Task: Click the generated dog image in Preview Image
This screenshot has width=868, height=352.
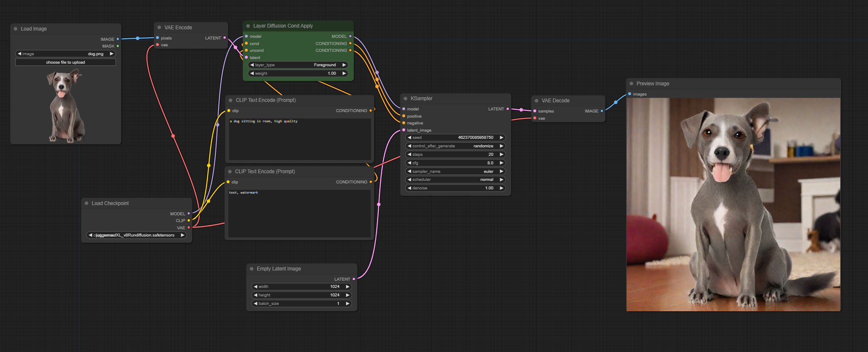Action: click(733, 205)
